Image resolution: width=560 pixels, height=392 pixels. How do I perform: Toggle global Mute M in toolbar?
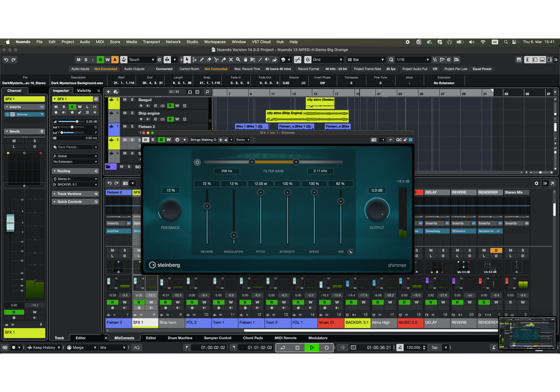click(79, 60)
